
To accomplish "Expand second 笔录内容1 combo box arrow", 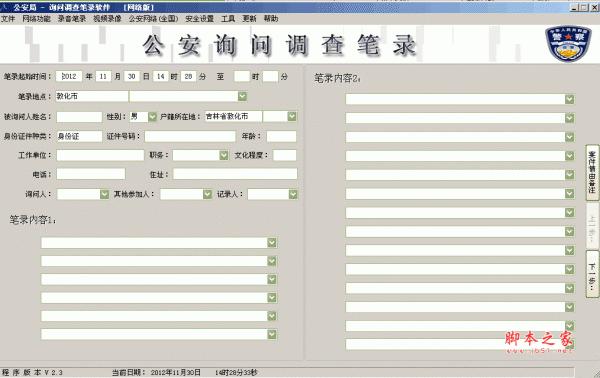I will (272, 261).
